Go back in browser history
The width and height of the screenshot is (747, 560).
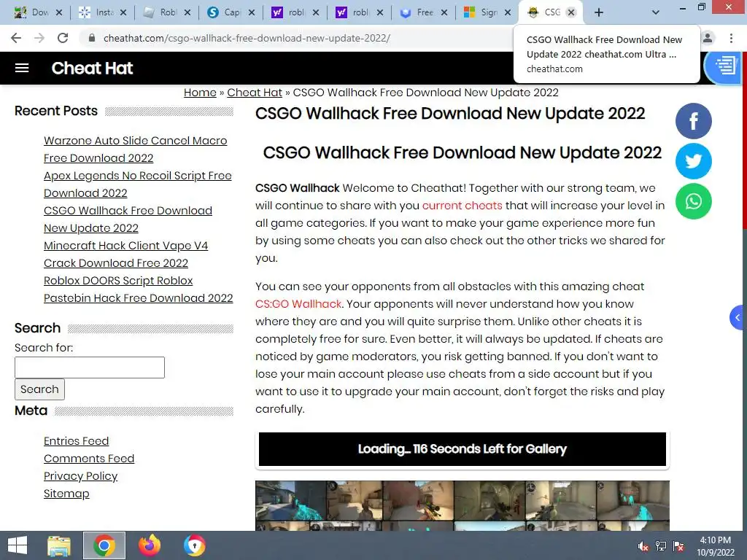[16, 38]
